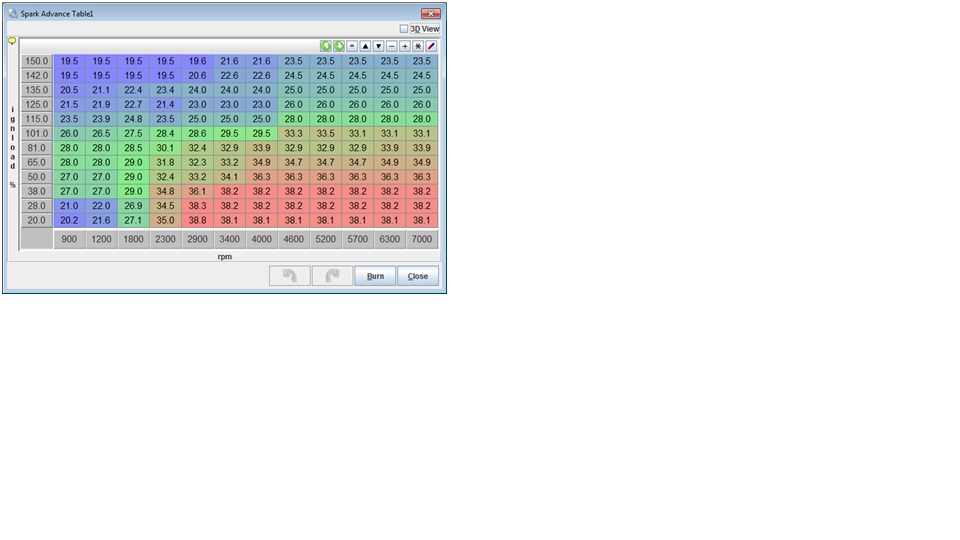Select the 125.0 load row header

click(x=37, y=105)
